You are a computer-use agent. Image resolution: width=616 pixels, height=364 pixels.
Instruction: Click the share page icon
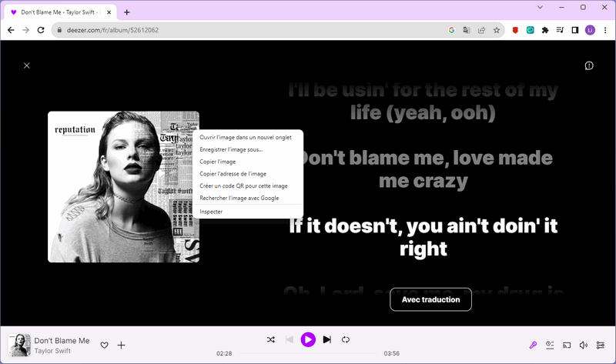(x=482, y=30)
